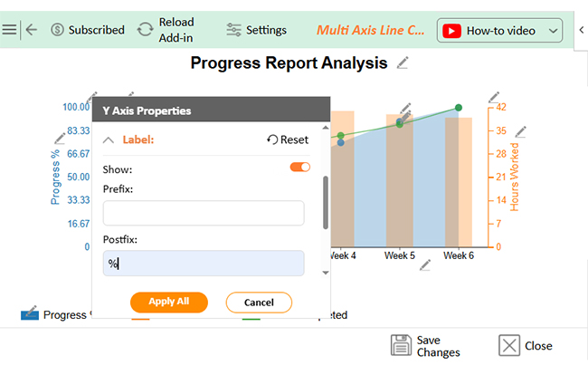Reset the Label properties
Image resolution: width=588 pixels, height=375 pixels.
[x=288, y=139]
